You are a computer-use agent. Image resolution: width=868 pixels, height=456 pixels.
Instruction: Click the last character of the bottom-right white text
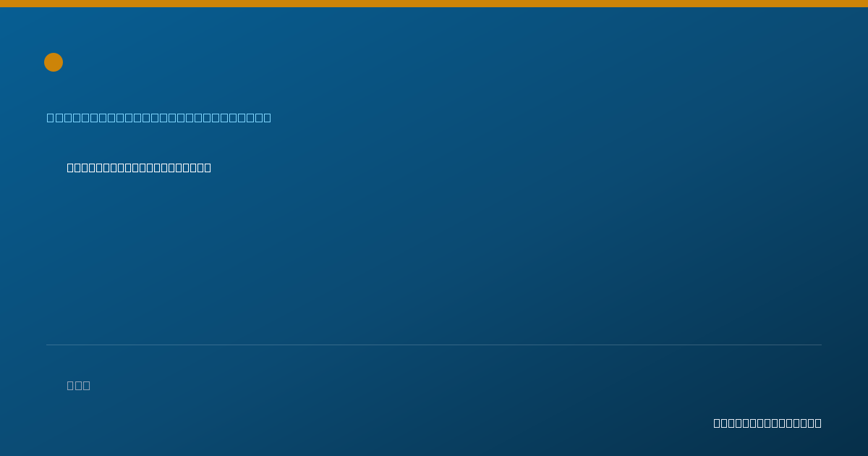pyautogui.click(x=818, y=423)
